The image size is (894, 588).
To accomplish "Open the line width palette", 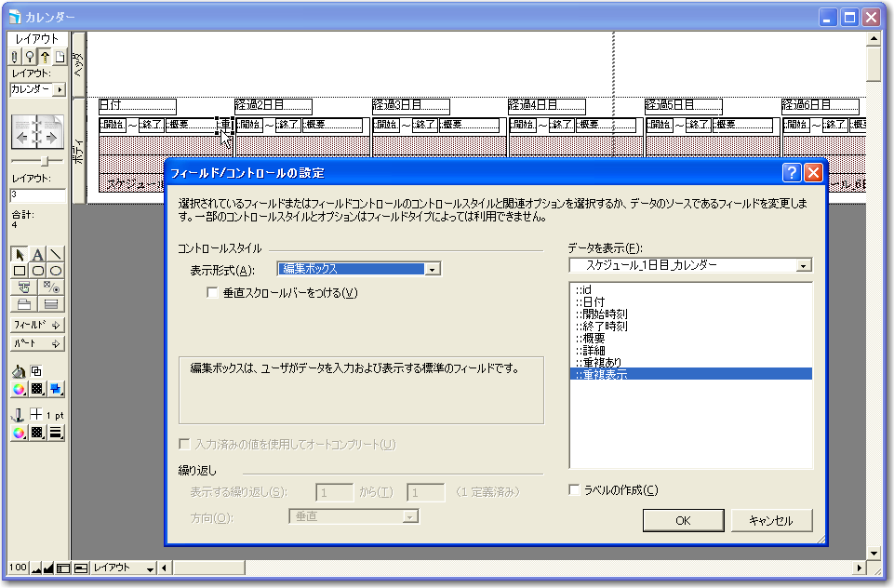I will coord(55,433).
